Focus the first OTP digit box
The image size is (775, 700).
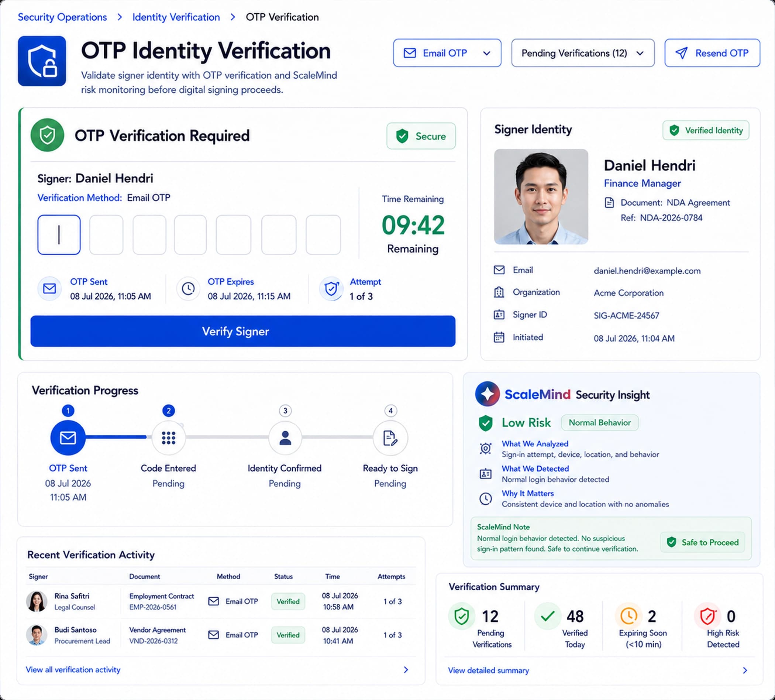click(59, 234)
